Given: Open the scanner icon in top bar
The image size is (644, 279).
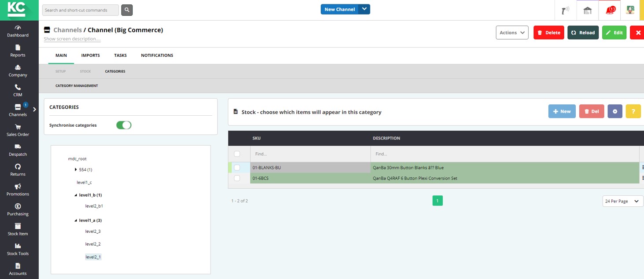Looking at the screenshot, I should pos(566,10).
